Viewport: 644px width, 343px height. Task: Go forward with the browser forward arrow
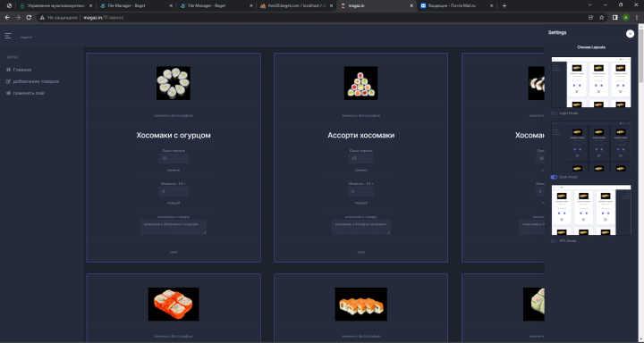click(18, 17)
